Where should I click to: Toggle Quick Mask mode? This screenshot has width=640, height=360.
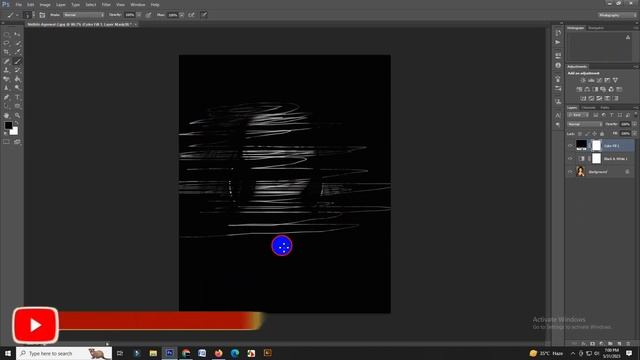click(x=7, y=142)
